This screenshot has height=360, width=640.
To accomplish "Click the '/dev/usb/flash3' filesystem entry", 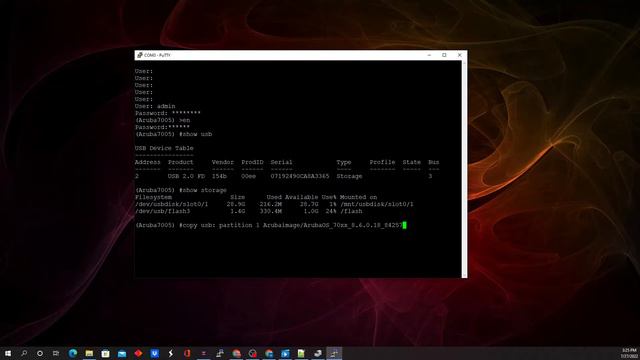I will coord(162,211).
